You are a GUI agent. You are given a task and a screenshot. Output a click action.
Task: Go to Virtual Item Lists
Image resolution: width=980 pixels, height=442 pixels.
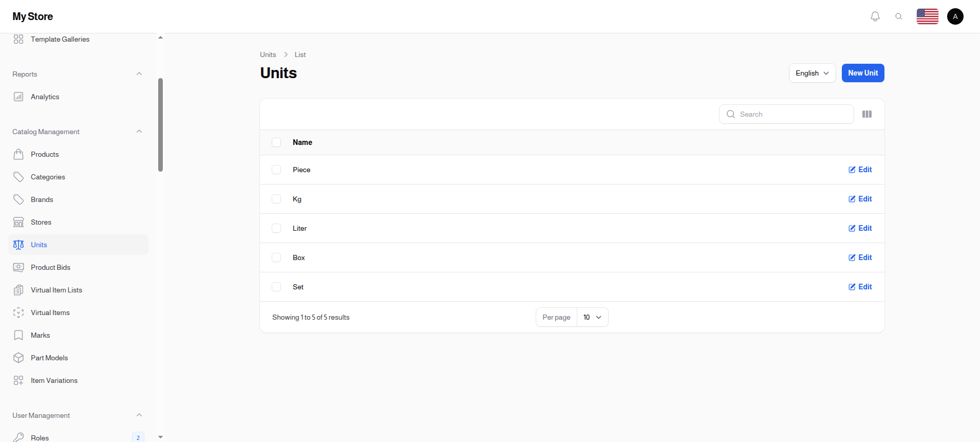pos(56,290)
